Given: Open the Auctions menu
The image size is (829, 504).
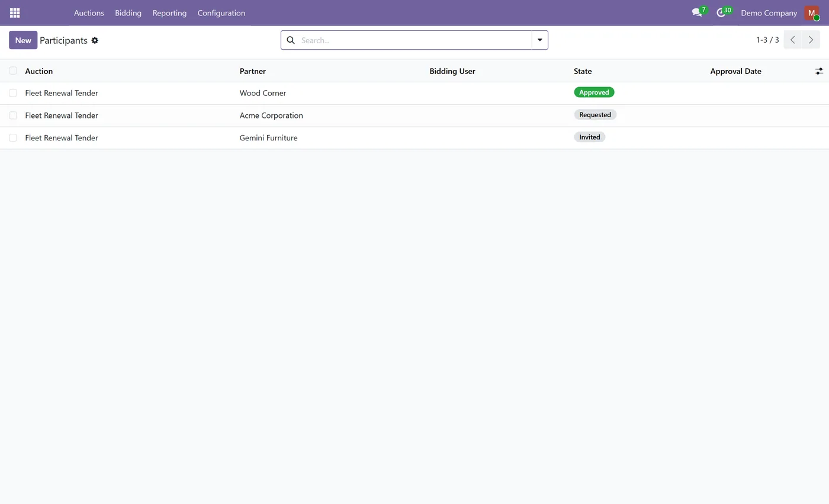Looking at the screenshot, I should click(x=89, y=12).
